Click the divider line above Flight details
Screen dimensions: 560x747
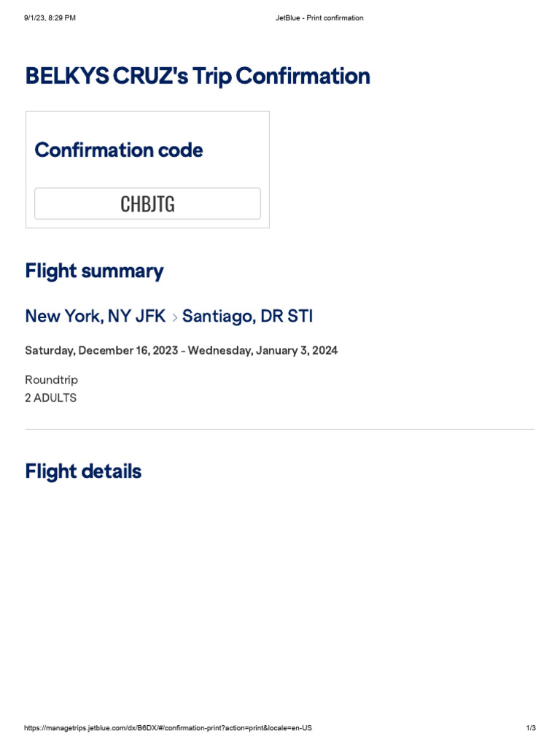tap(280, 429)
